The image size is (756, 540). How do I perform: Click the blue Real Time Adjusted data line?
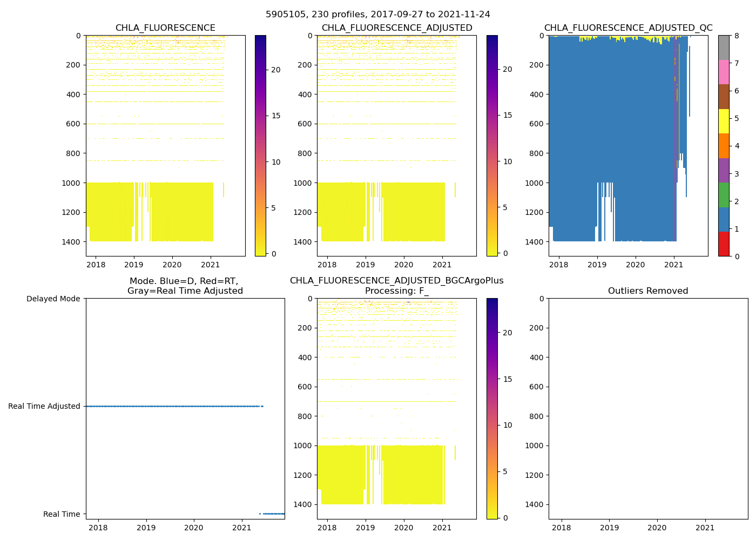173,406
